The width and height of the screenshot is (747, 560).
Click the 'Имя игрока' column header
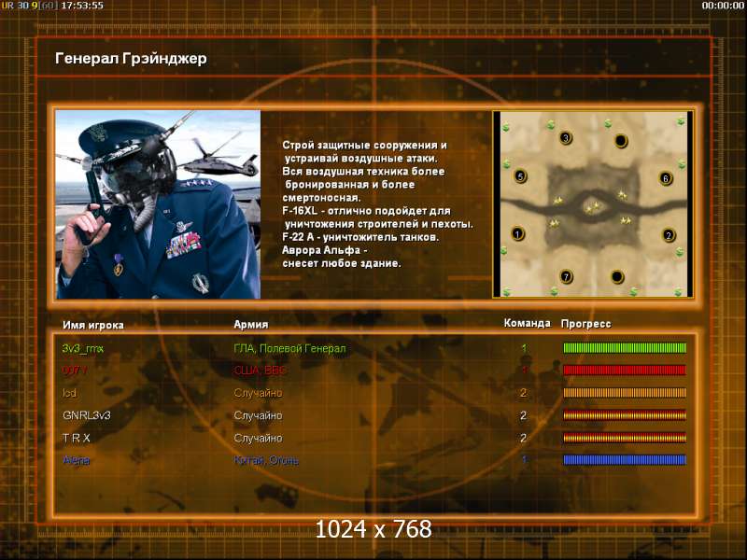coord(93,325)
